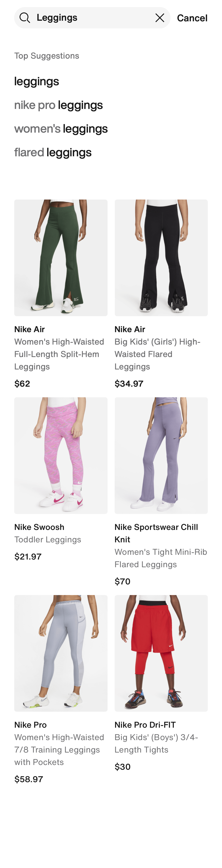Choose "nike pro leggings" suggestion
Viewport: 222px width, 868px height.
coord(58,105)
